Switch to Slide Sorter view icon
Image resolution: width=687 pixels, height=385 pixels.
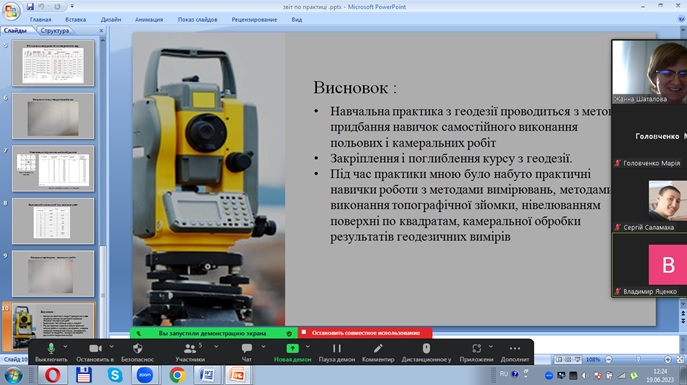(x=568, y=360)
